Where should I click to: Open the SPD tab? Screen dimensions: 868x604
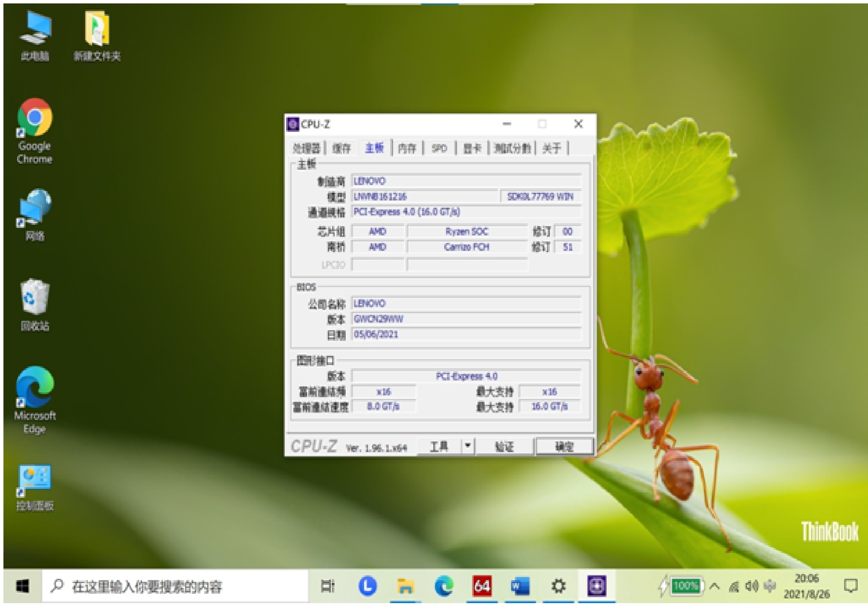tap(439, 148)
